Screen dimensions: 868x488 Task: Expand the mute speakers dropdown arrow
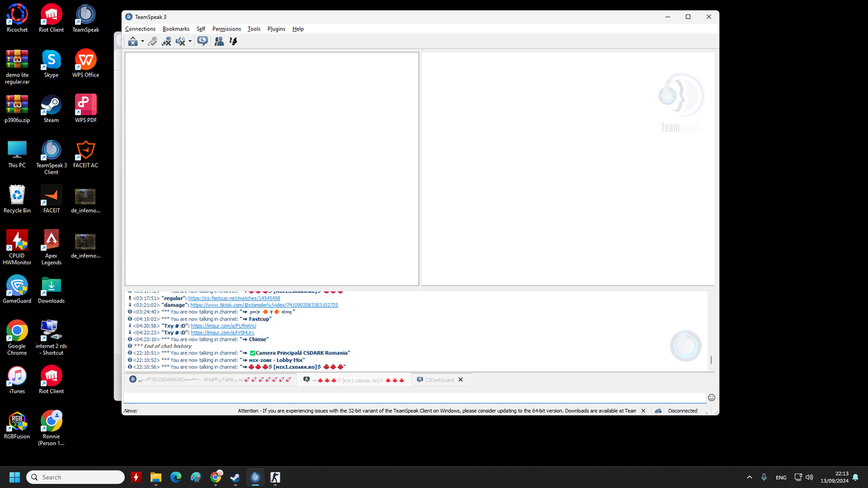click(190, 41)
